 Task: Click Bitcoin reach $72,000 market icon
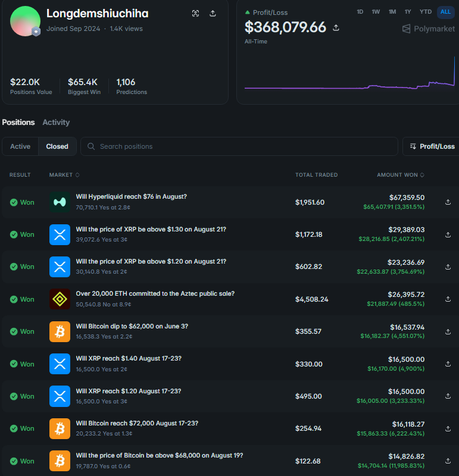pos(60,428)
